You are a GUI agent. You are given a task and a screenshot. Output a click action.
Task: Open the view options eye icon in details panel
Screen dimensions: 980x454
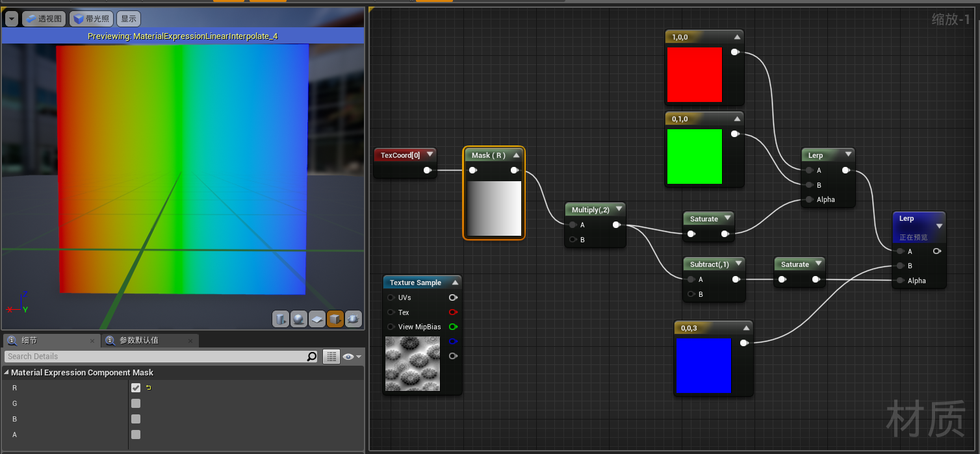[x=350, y=356]
